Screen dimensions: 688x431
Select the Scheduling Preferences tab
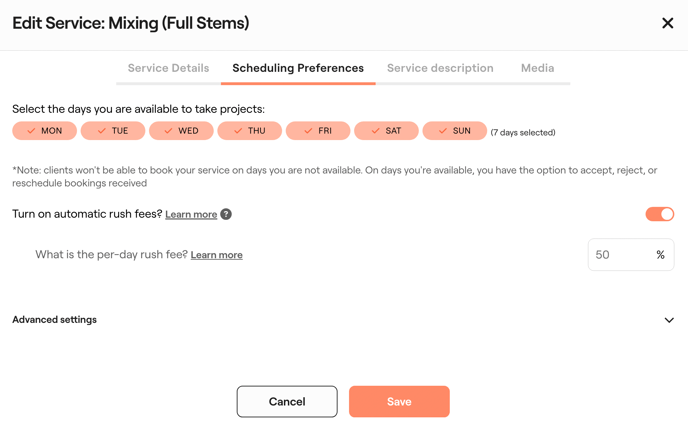[x=298, y=68]
